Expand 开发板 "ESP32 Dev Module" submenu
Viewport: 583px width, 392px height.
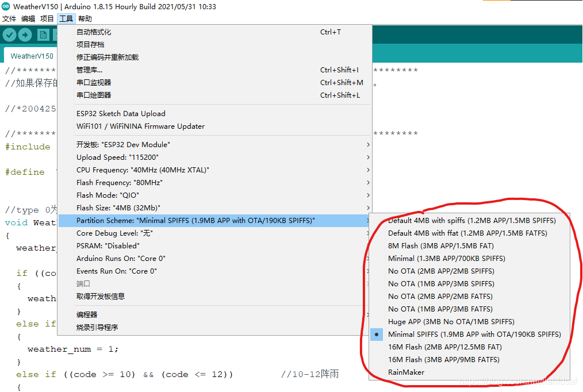tap(215, 144)
